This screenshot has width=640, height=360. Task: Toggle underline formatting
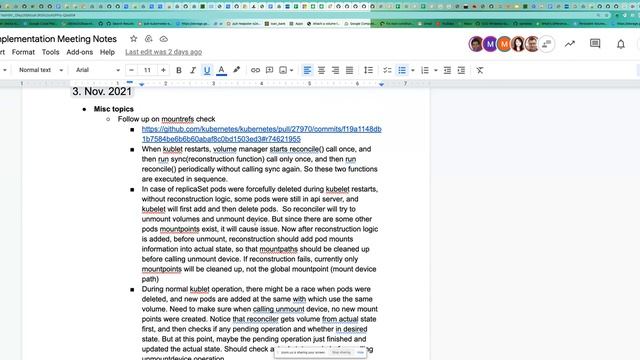[x=207, y=70]
